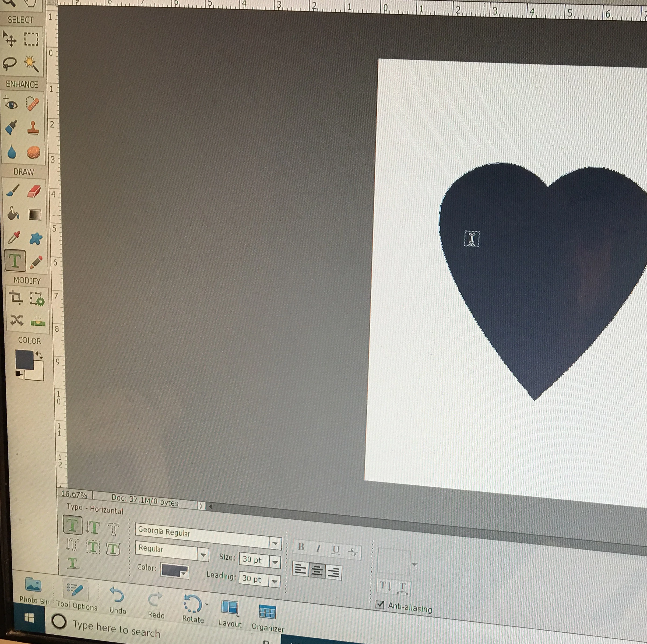
Task: Choose the Lasso tool
Action: [x=10, y=63]
